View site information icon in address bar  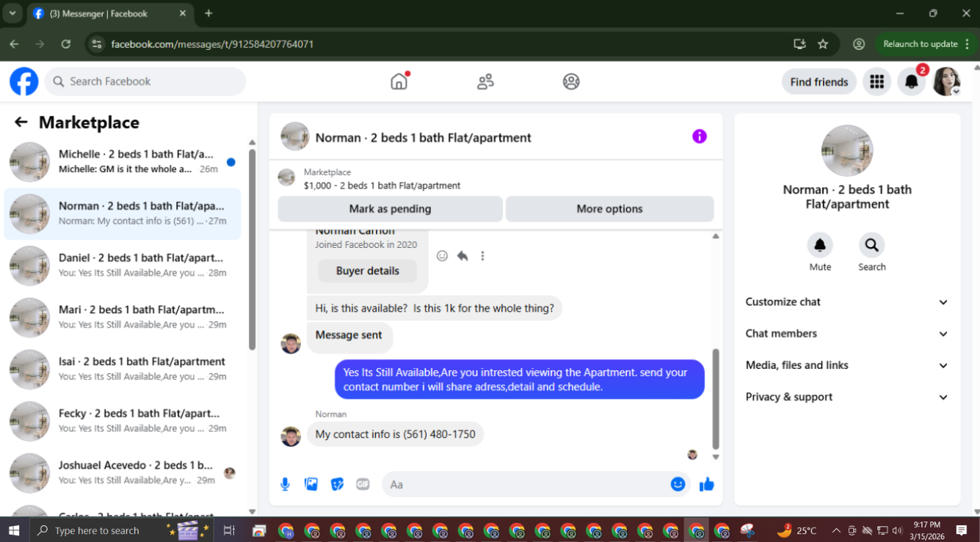[96, 44]
